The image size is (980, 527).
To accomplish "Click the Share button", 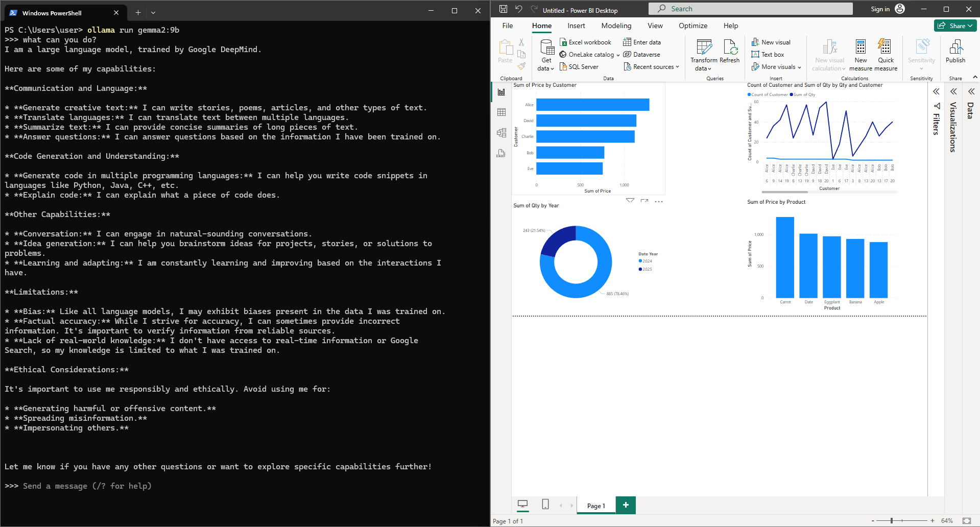I will tap(954, 26).
